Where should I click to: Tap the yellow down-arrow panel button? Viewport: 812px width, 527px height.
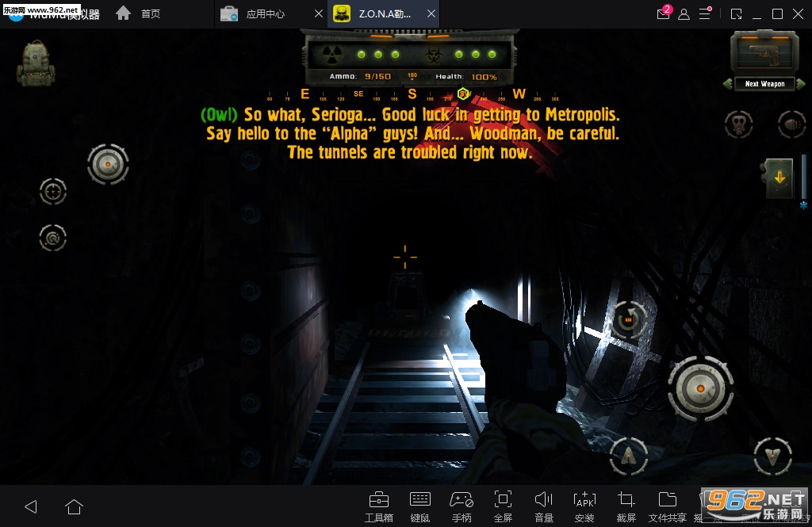779,178
